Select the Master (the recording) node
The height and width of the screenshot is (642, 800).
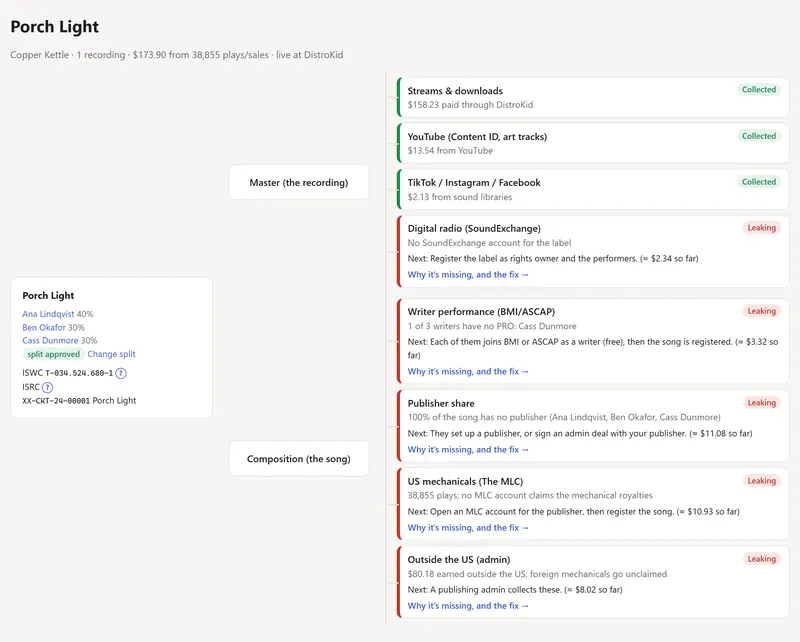point(299,182)
